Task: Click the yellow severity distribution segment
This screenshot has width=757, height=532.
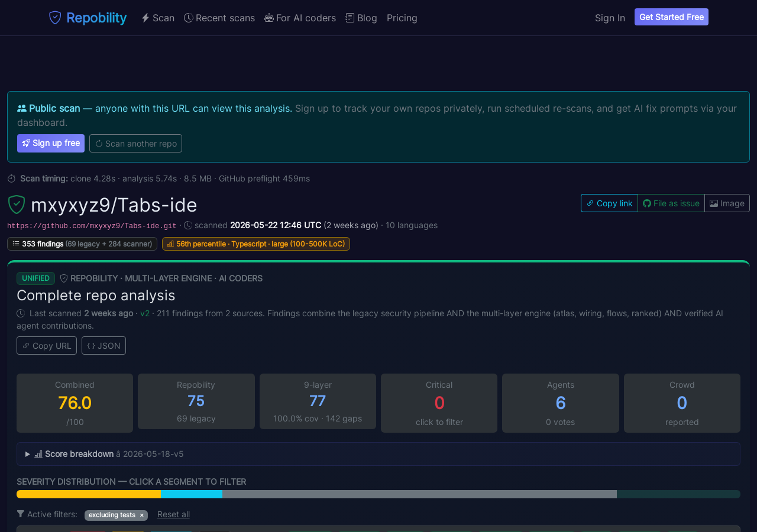Action: tap(89, 494)
